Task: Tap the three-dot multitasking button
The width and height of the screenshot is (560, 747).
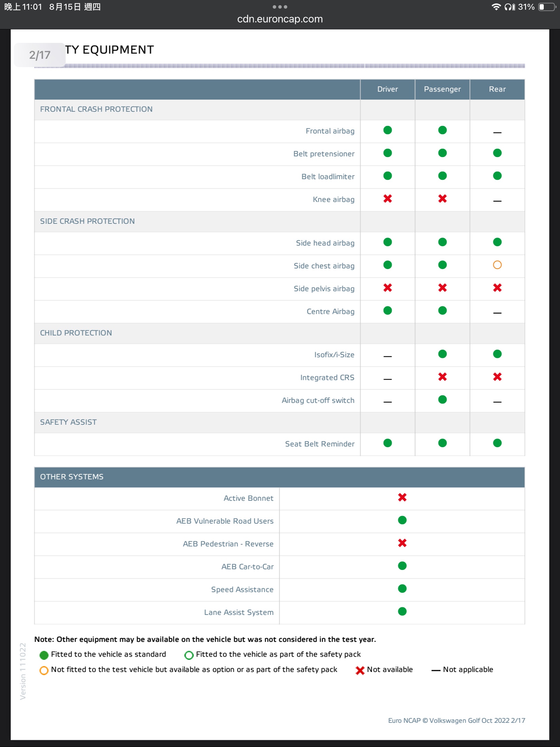Action: pyautogui.click(x=280, y=7)
